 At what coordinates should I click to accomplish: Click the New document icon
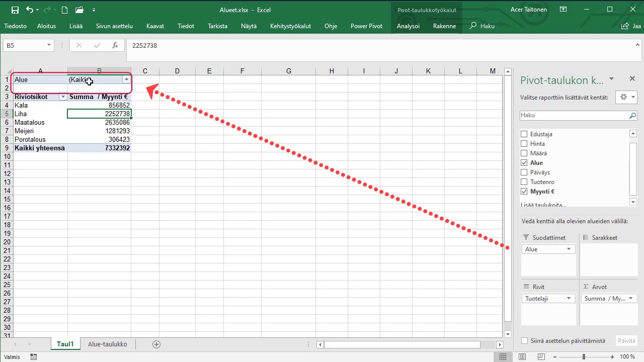[x=64, y=10]
